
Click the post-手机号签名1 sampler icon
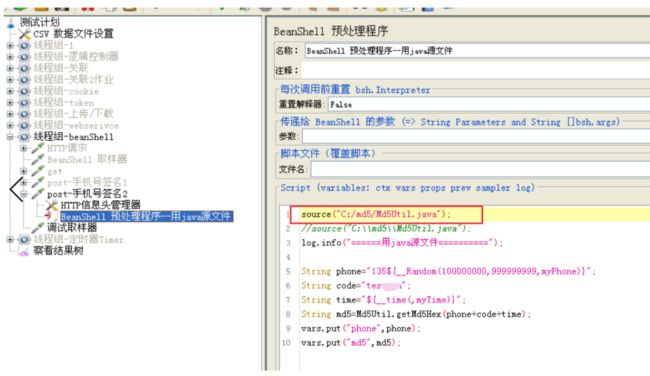tap(38, 182)
